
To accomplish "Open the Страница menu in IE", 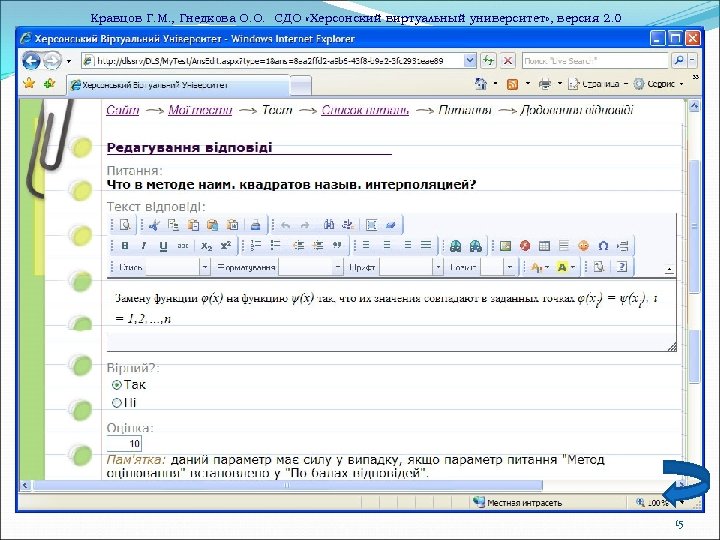I will click(599, 84).
